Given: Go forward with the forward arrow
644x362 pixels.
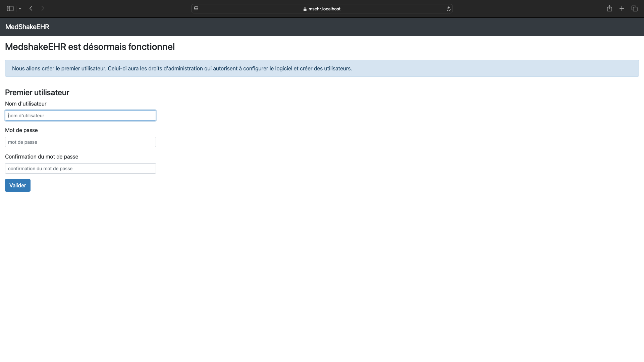Looking at the screenshot, I should pyautogui.click(x=43, y=8).
